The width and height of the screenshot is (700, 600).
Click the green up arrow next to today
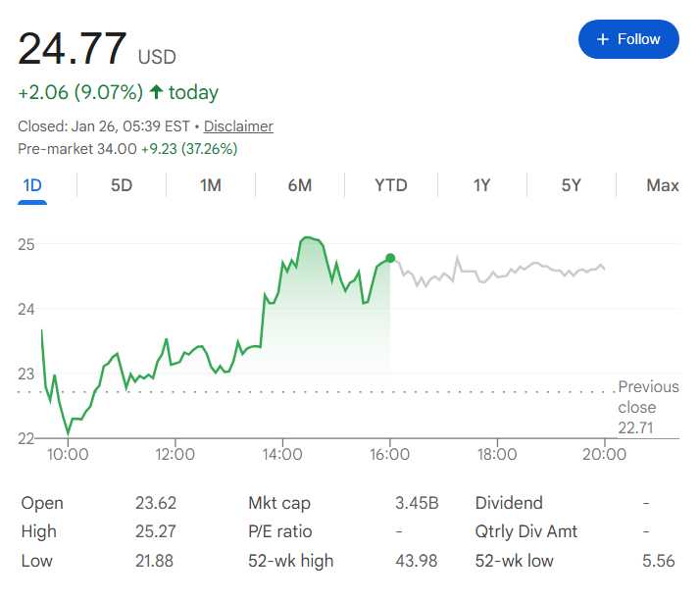tap(156, 93)
